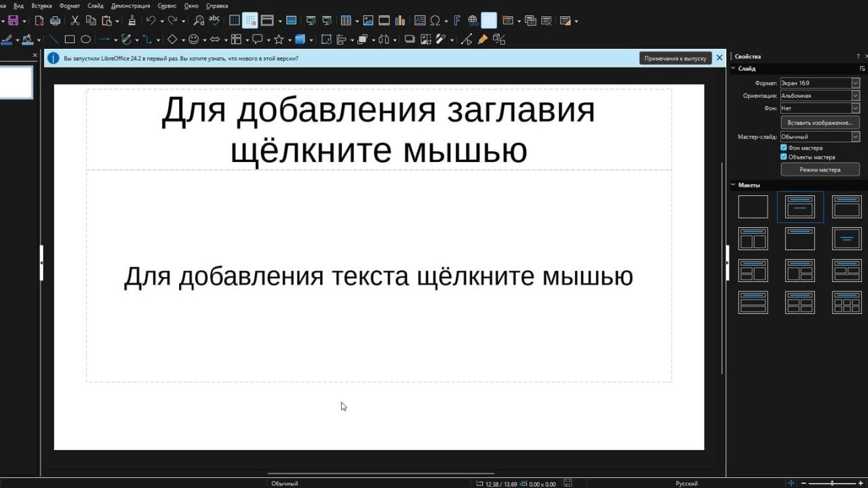The width and height of the screenshot is (868, 488).
Task: Open release notes via Примечания к выпуску
Action: coord(675,58)
